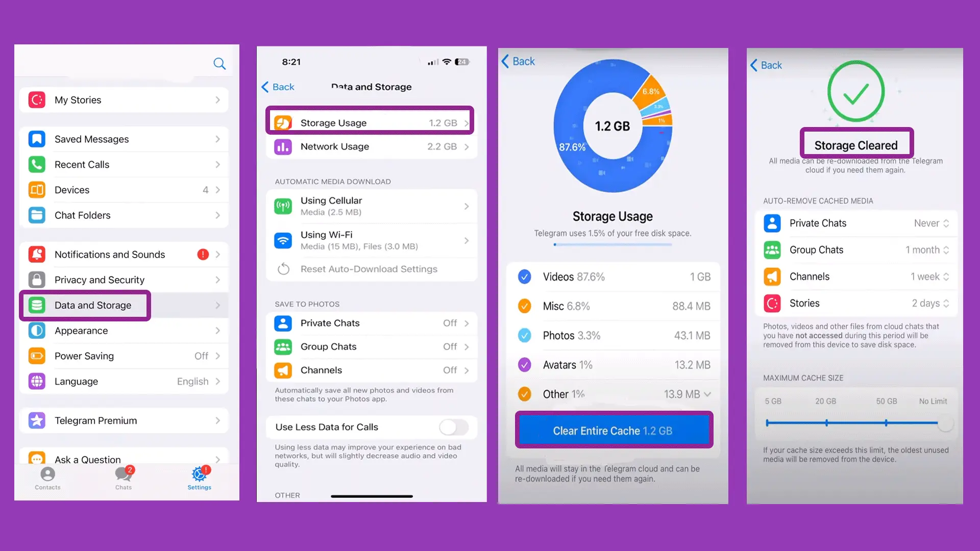
Task: Click Clear Entire Cache 1.2 GB button
Action: point(612,430)
